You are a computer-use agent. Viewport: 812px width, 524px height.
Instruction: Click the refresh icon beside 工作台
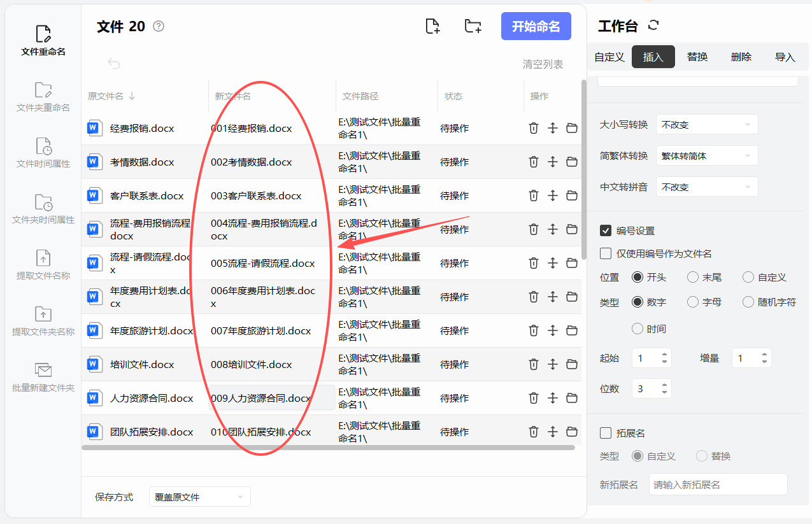tap(653, 25)
